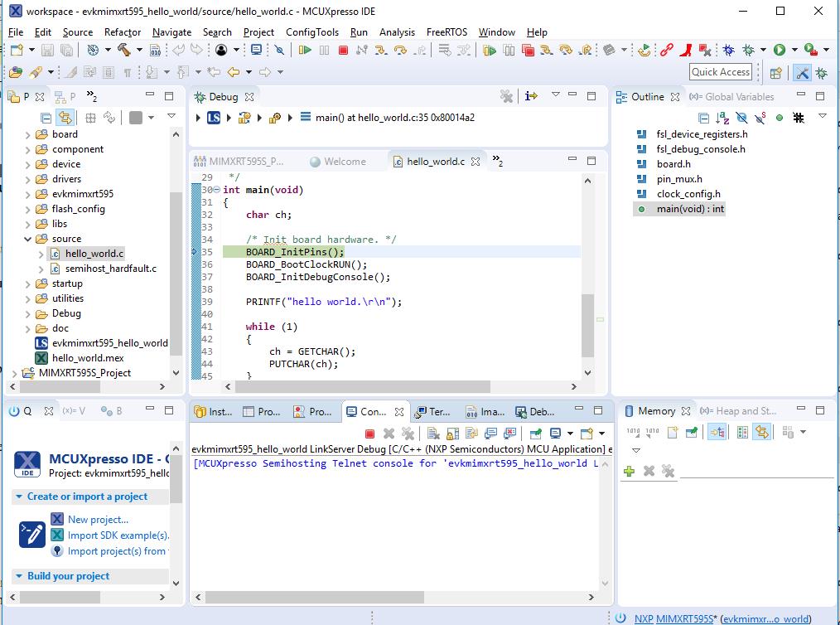Open the ConfigTools menu
The image size is (840, 625).
click(311, 31)
